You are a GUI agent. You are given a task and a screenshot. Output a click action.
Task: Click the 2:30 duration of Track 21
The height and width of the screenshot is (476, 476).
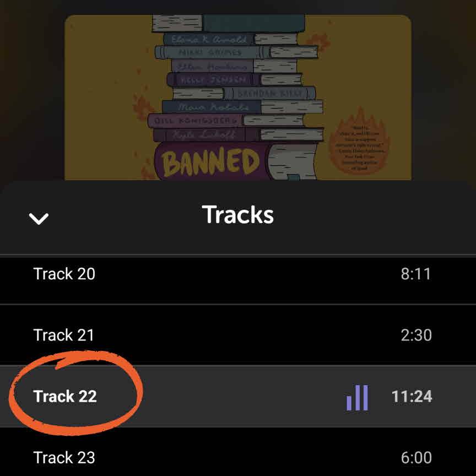point(416,335)
